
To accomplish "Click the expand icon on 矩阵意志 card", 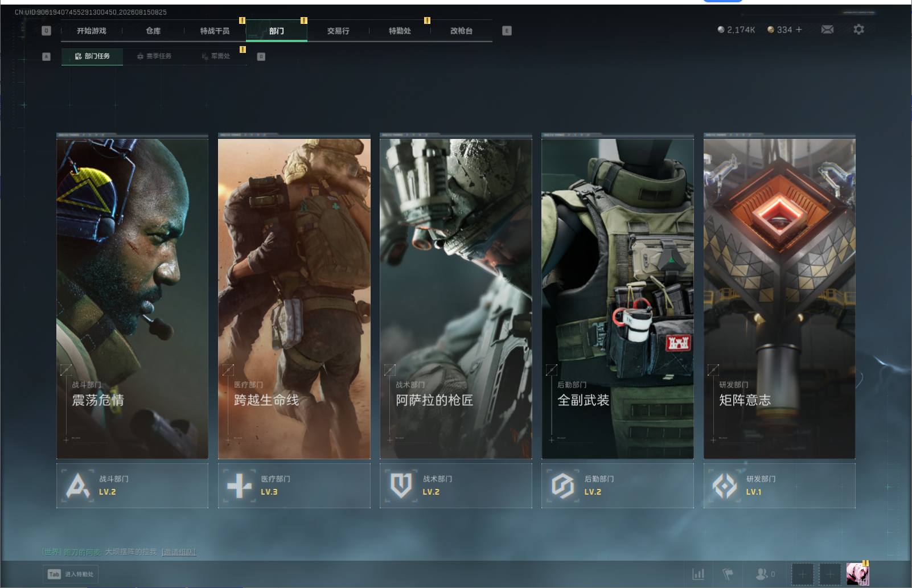I will tap(713, 370).
